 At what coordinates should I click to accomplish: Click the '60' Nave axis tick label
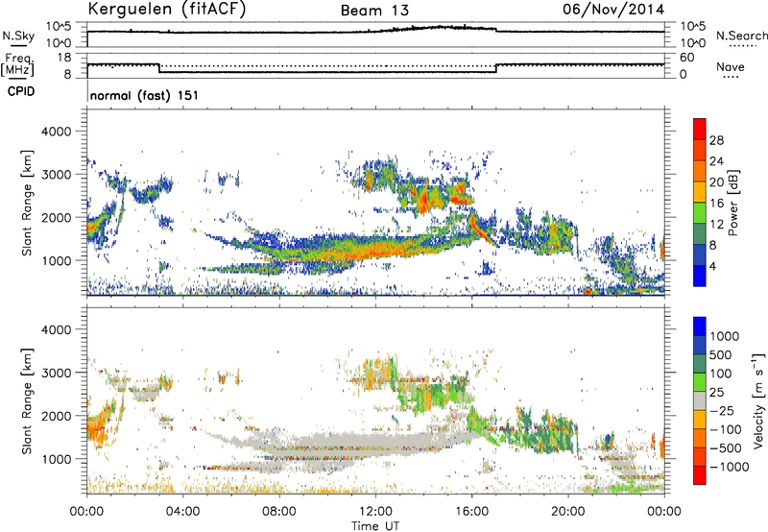pyautogui.click(x=686, y=58)
